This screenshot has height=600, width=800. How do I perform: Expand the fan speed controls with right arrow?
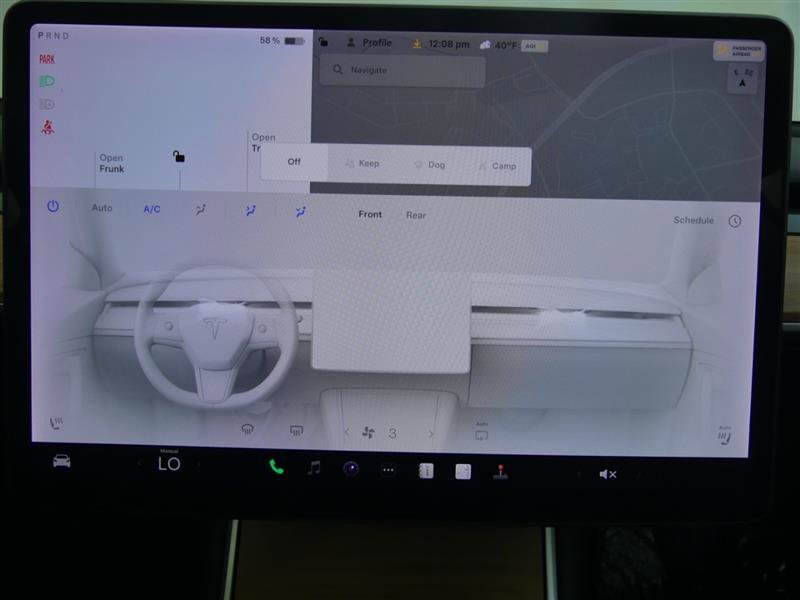click(x=429, y=434)
